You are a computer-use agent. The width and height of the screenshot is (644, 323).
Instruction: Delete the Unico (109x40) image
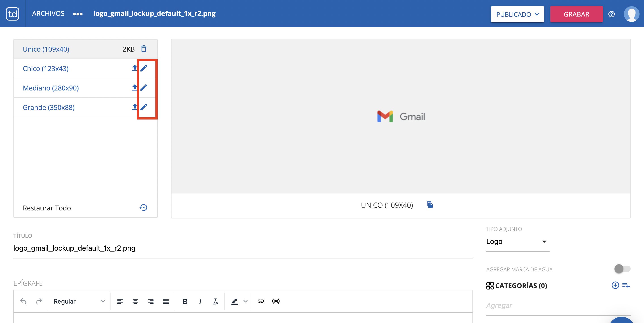(144, 49)
